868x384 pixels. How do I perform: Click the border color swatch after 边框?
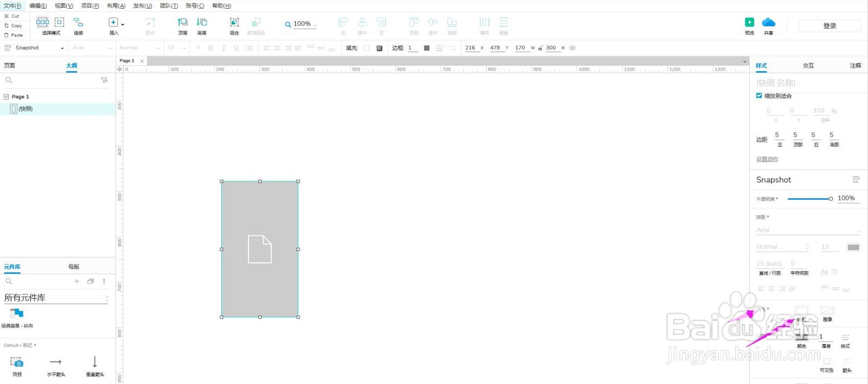pyautogui.click(x=426, y=48)
